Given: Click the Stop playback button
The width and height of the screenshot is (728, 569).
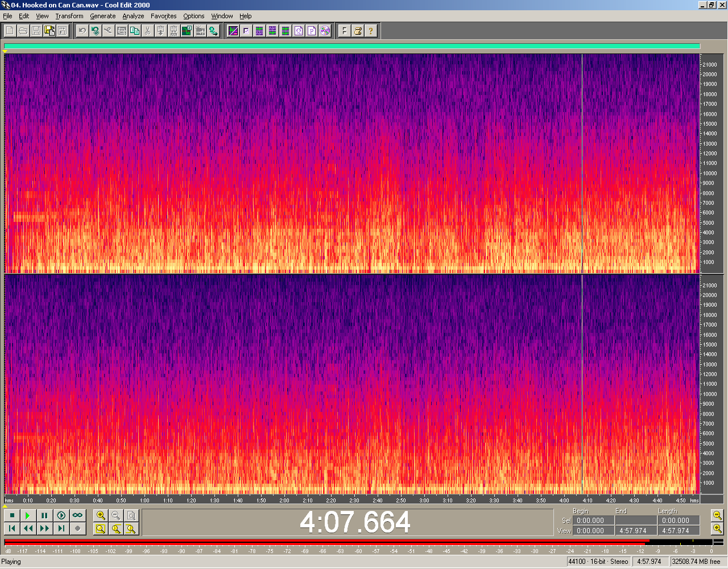Looking at the screenshot, I should pyautogui.click(x=12, y=516).
